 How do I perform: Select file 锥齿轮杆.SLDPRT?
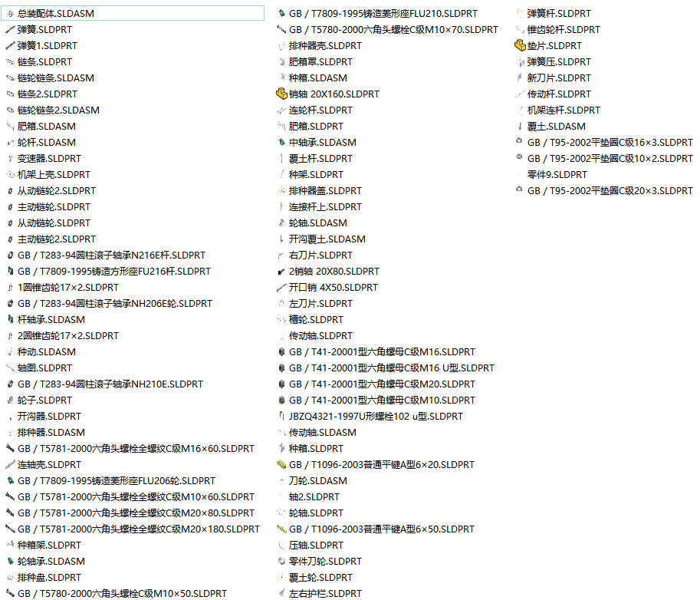pos(564,30)
